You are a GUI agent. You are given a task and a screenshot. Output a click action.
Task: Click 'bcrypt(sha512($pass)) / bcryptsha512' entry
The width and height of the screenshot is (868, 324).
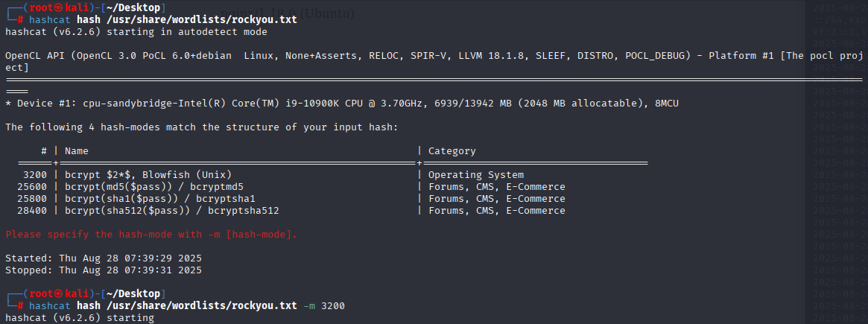coord(172,211)
